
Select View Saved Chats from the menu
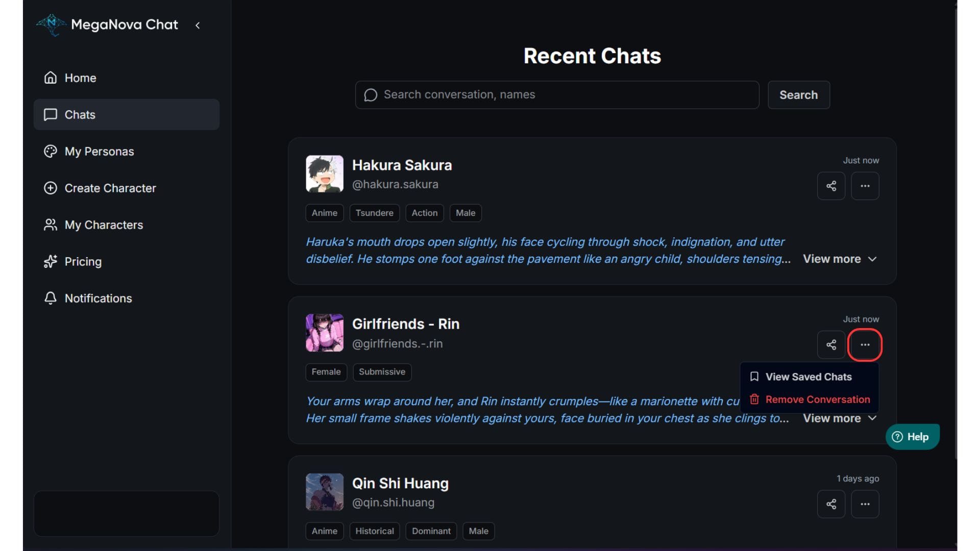[808, 377]
